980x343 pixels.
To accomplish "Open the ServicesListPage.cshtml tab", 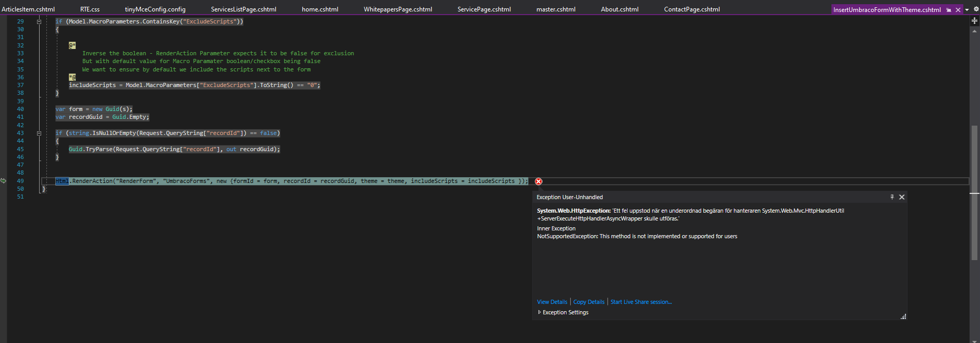I will click(x=243, y=9).
